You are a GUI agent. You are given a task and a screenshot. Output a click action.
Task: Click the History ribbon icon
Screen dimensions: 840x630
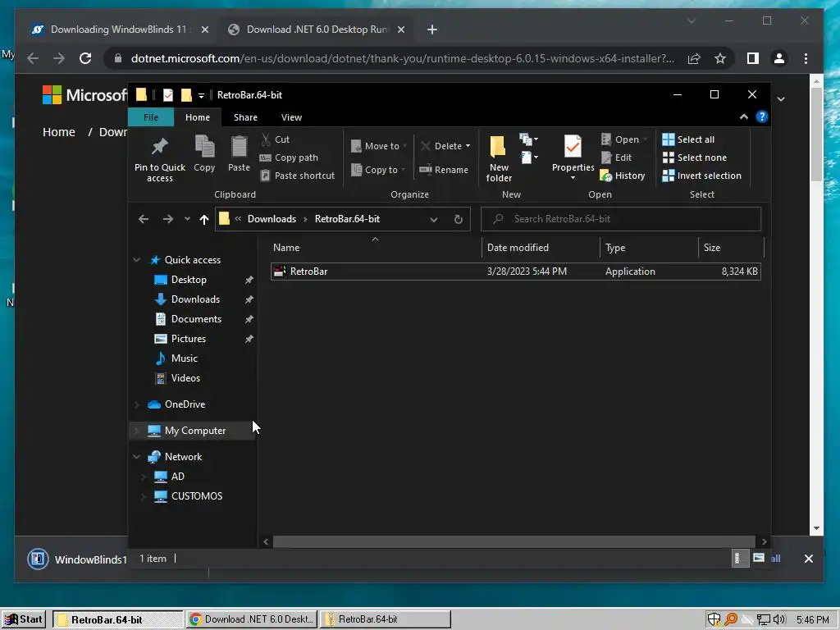[606, 176]
